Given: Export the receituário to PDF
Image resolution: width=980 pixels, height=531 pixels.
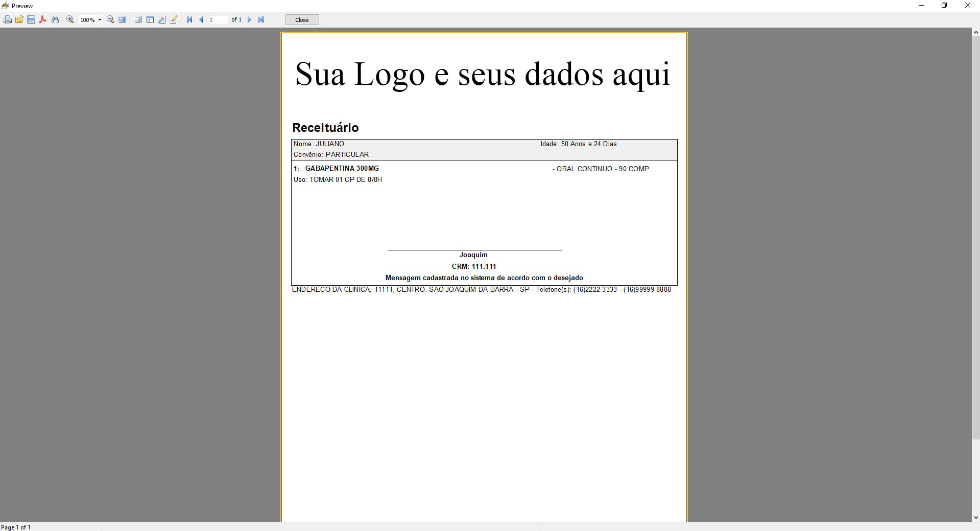Looking at the screenshot, I should 43,20.
